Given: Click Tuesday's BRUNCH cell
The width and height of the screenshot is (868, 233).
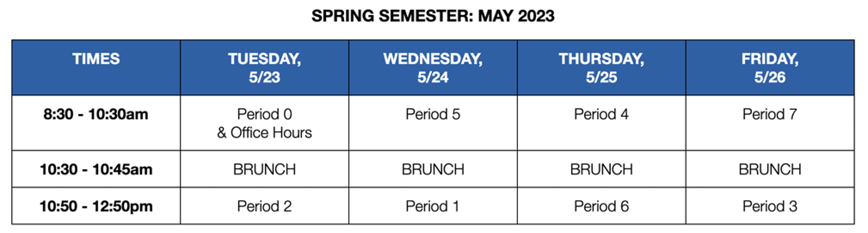Looking at the screenshot, I should (x=265, y=169).
